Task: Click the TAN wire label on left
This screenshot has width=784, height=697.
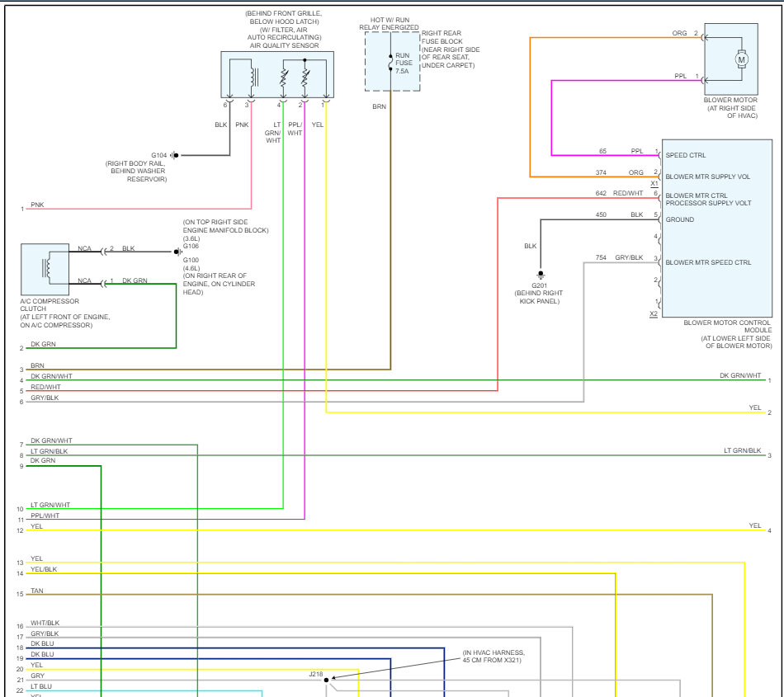Action: (37, 591)
